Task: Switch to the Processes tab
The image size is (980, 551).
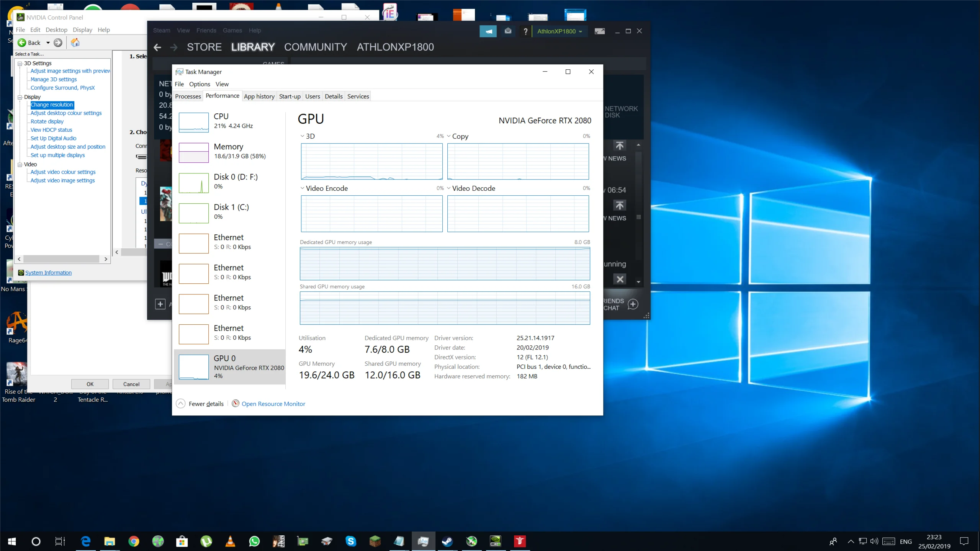Action: 188,96
